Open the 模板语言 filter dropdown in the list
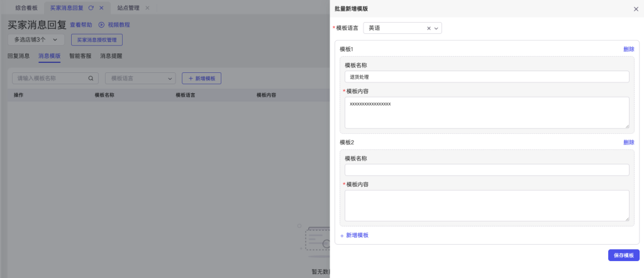The image size is (644, 278). click(140, 79)
